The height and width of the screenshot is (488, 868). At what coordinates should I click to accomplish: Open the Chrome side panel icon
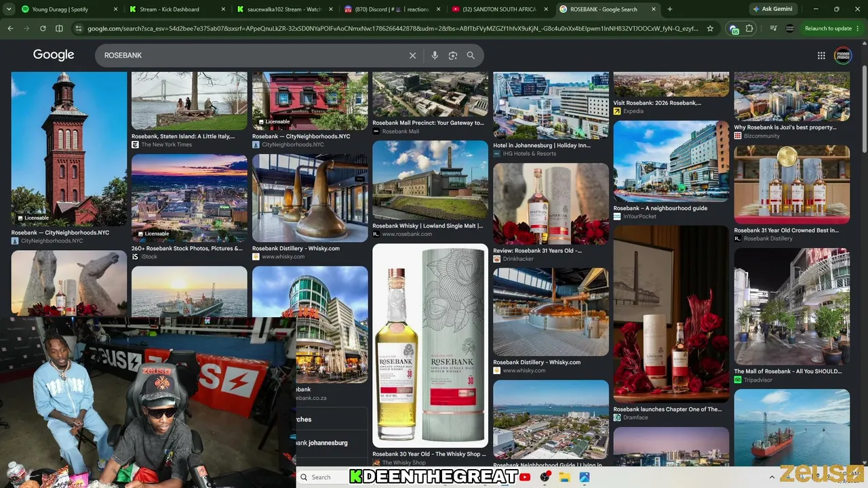click(59, 28)
